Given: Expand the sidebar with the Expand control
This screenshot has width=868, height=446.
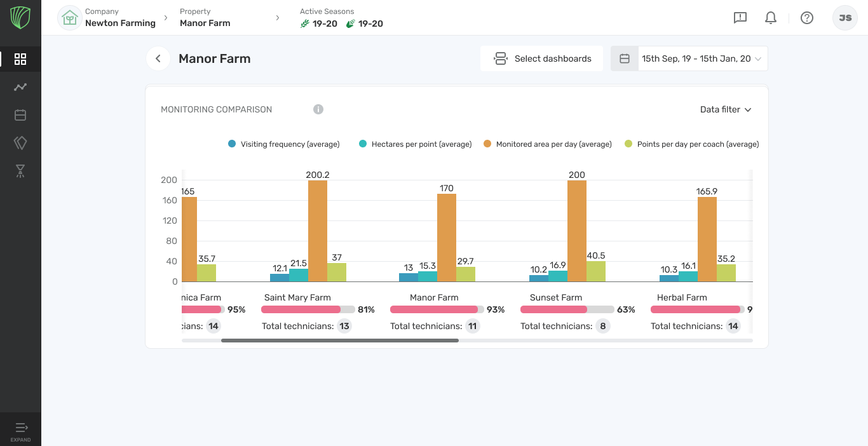Looking at the screenshot, I should [x=20, y=431].
